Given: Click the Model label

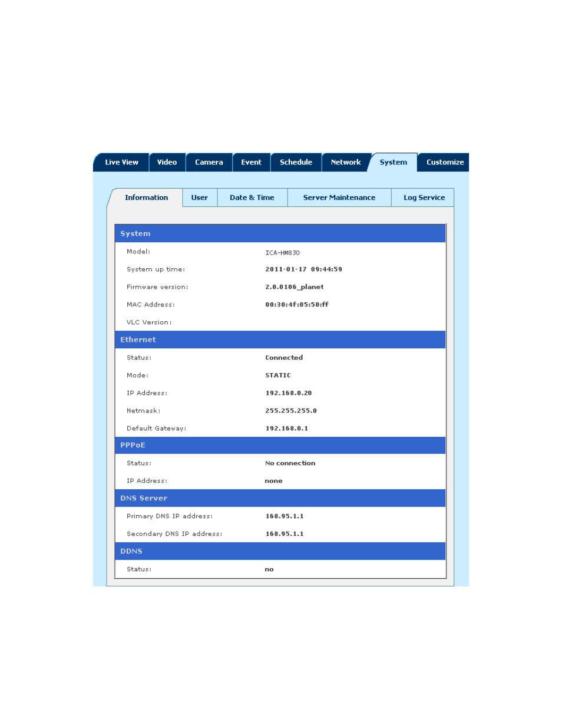Looking at the screenshot, I should (x=138, y=252).
